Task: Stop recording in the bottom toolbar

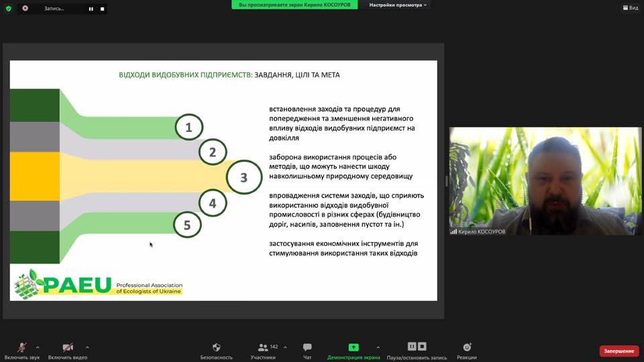Action: [423, 347]
